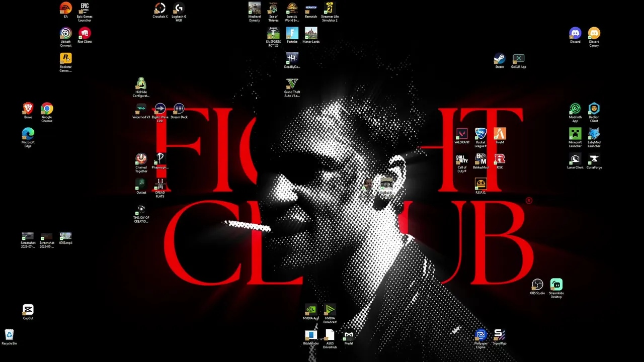Select the Discord shortcut
The image size is (644, 362).
575,34
